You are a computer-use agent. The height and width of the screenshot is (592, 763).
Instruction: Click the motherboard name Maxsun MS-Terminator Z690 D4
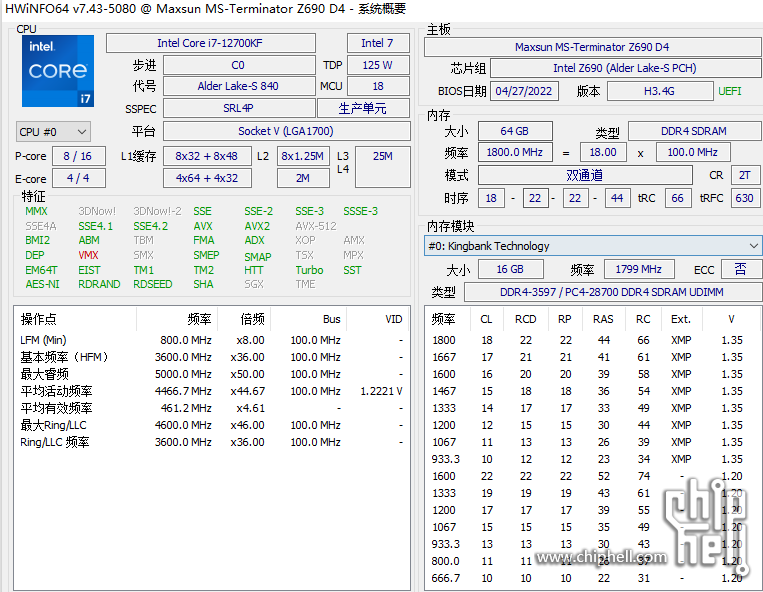[592, 47]
